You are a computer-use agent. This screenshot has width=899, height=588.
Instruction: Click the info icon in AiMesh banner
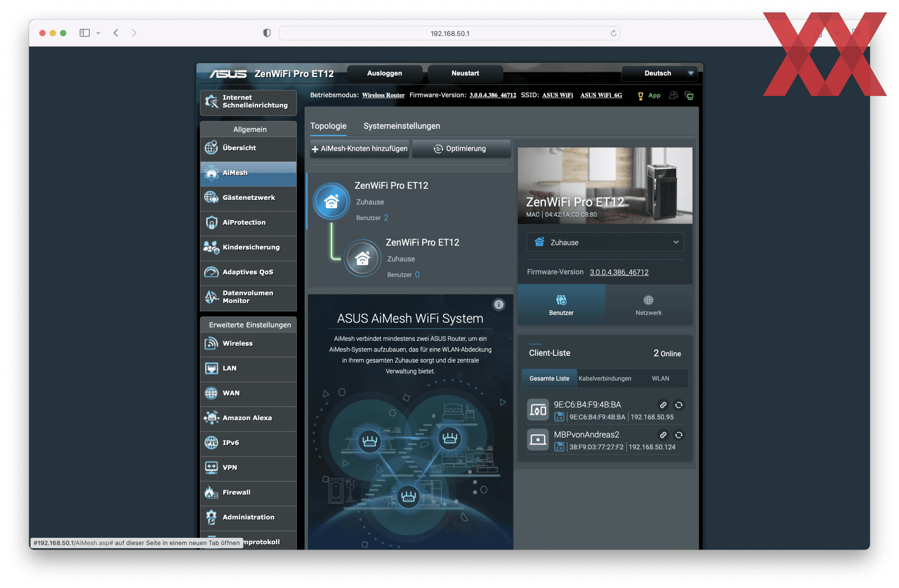coord(499,305)
